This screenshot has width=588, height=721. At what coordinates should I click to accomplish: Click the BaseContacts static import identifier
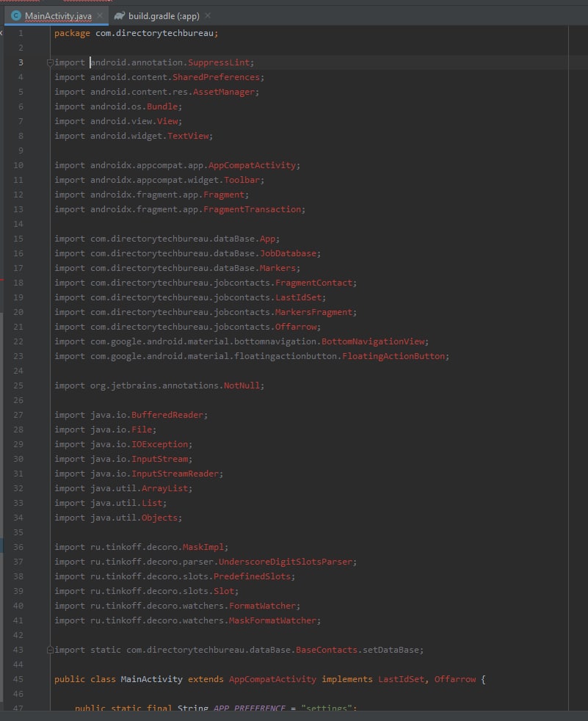[327, 650]
